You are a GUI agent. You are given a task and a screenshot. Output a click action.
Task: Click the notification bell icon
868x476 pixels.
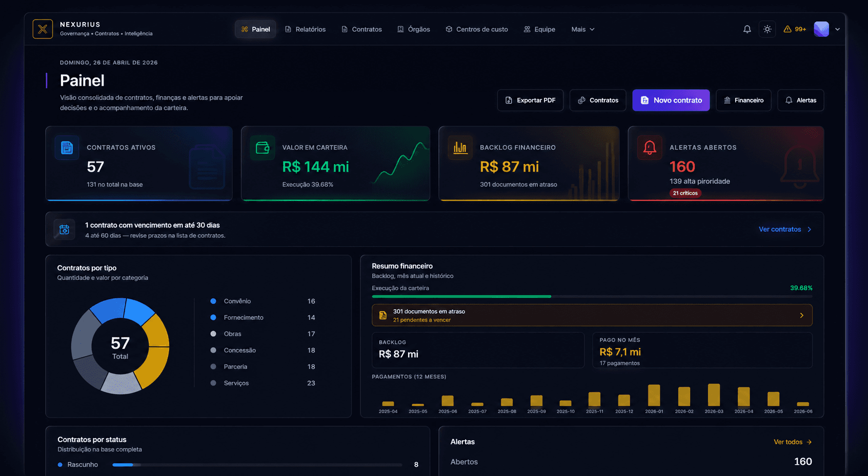(x=747, y=29)
